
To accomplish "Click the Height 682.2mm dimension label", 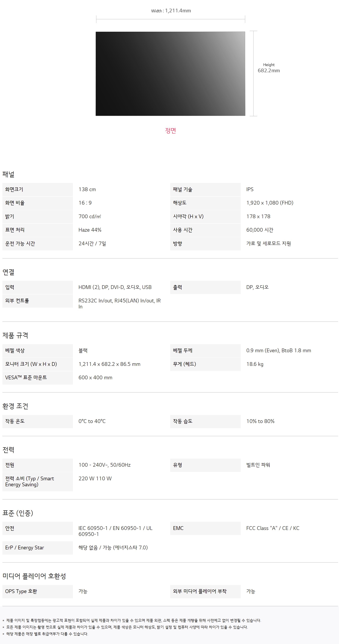I will coord(269,68).
